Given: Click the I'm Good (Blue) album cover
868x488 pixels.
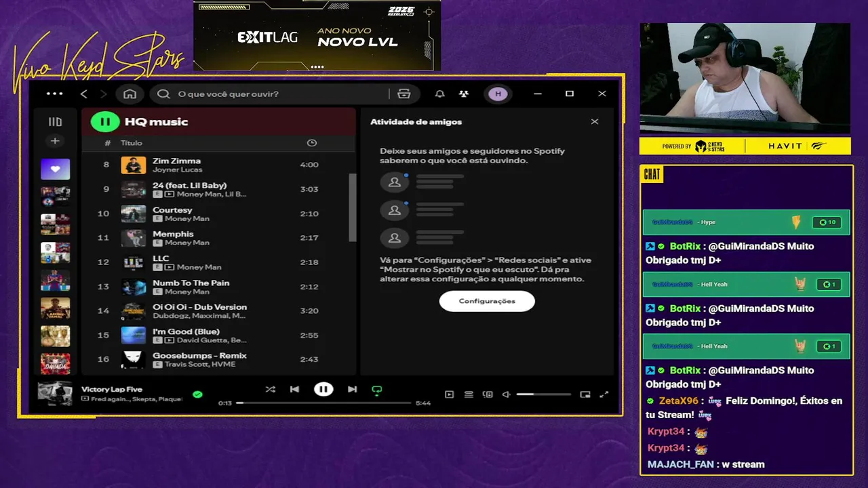Looking at the screenshot, I should [x=134, y=335].
